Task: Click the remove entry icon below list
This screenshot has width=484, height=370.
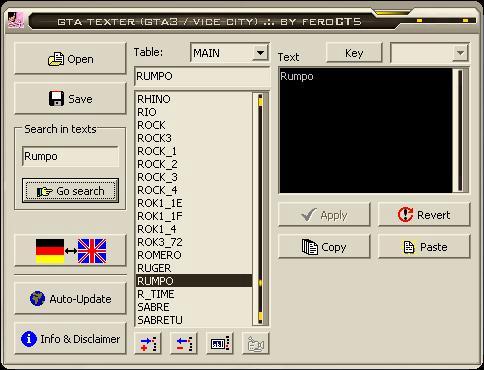Action: pos(184,343)
